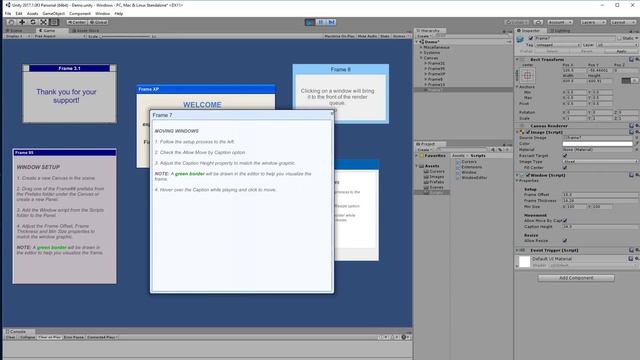Expand the Favorites group in Project
The width and height of the screenshot is (640, 360).
[x=417, y=156]
